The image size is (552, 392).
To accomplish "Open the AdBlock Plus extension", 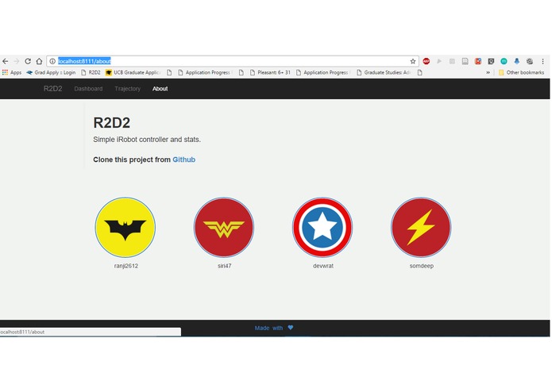I will (426, 61).
